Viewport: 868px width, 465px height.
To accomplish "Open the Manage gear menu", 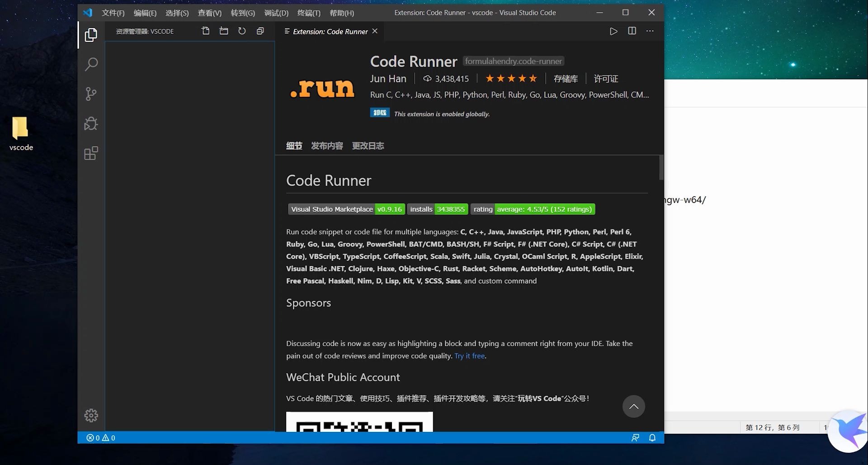I will 91,415.
